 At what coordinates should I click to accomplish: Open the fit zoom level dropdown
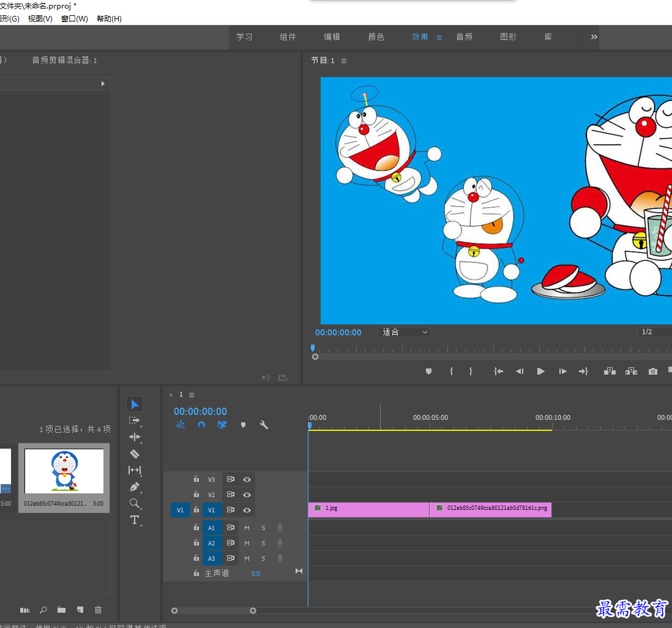click(404, 332)
